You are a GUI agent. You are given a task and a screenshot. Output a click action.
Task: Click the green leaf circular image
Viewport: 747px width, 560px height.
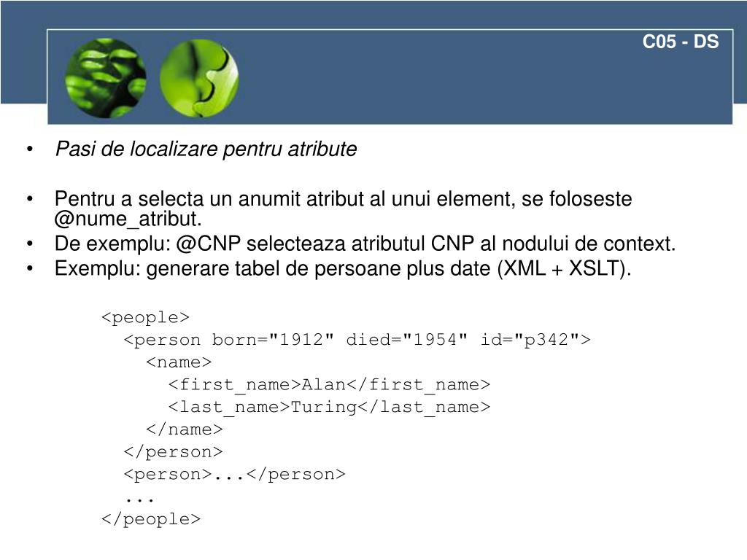point(106,78)
